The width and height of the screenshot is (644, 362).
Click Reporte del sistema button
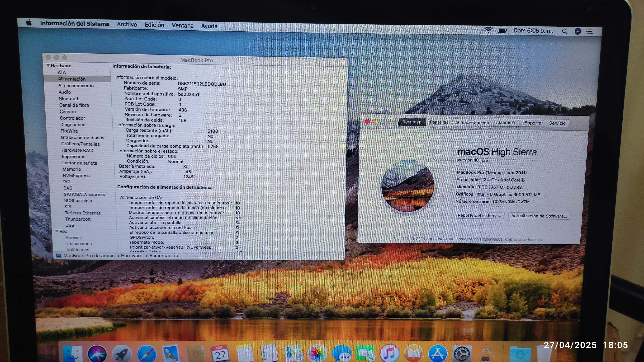coord(479,216)
